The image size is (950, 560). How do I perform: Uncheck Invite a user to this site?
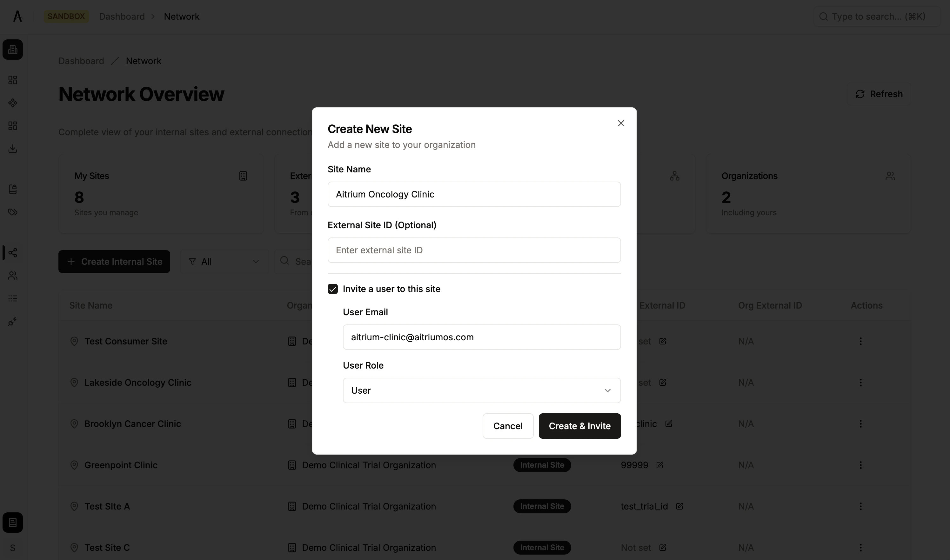[x=332, y=289]
